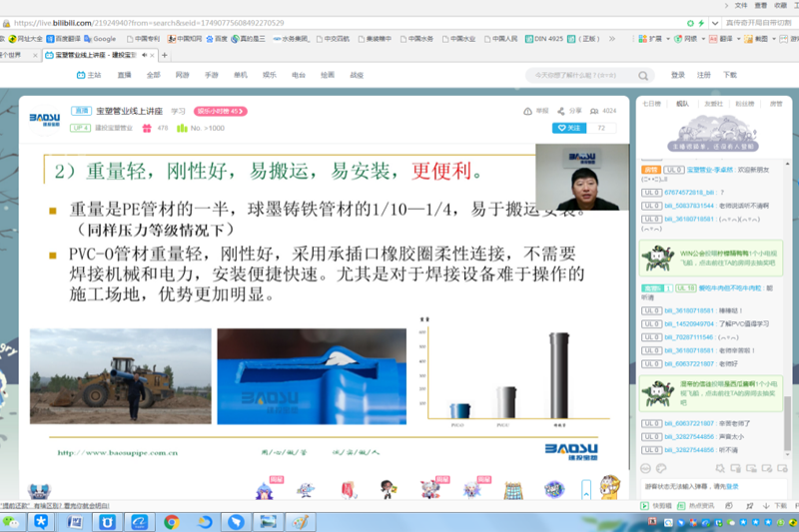Image resolution: width=799 pixels, height=532 pixels.
Task: Expand the bookmarks overflow chevron
Action: pos(612,39)
